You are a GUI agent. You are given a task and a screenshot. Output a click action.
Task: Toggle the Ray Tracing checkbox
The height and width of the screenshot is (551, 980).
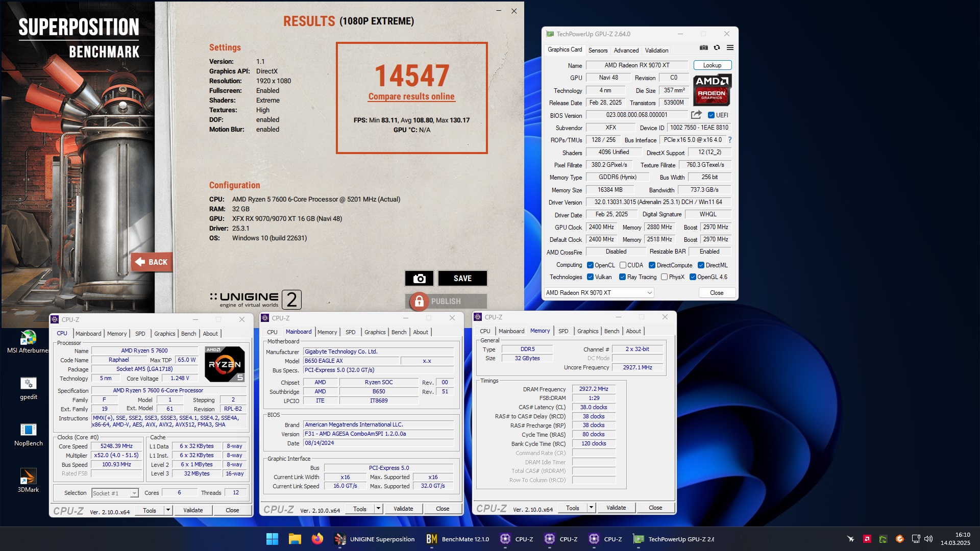point(622,277)
